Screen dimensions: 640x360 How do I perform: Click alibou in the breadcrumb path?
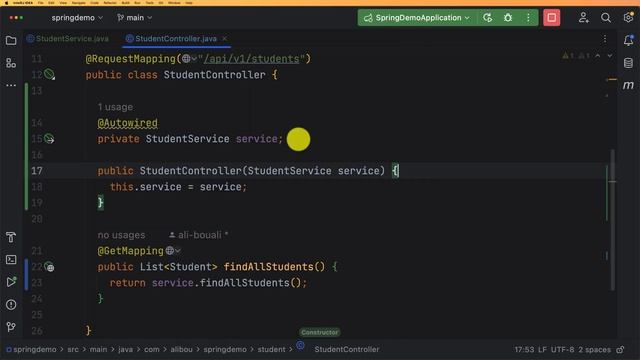182,349
